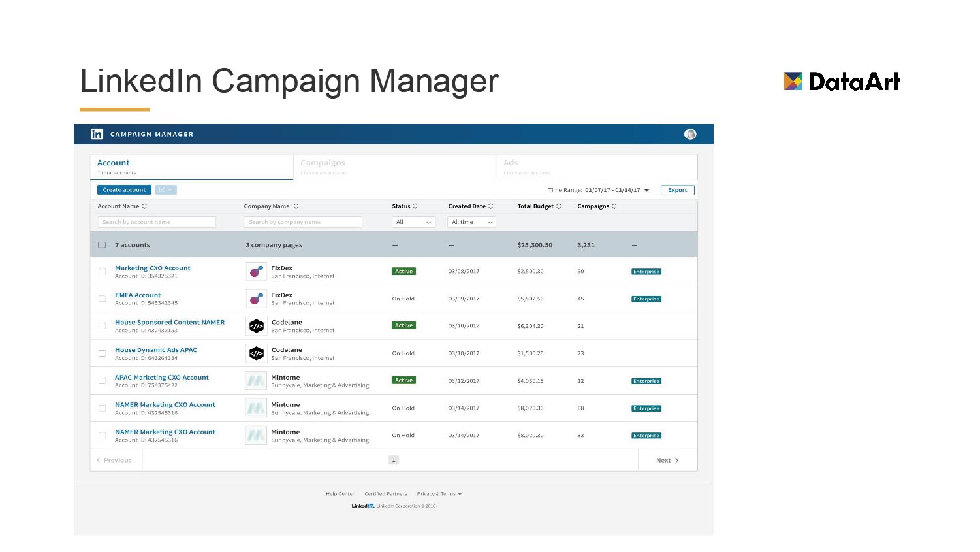The width and height of the screenshot is (980, 552).
Task: Click On Hold status for EMEA Account
Action: coord(403,299)
